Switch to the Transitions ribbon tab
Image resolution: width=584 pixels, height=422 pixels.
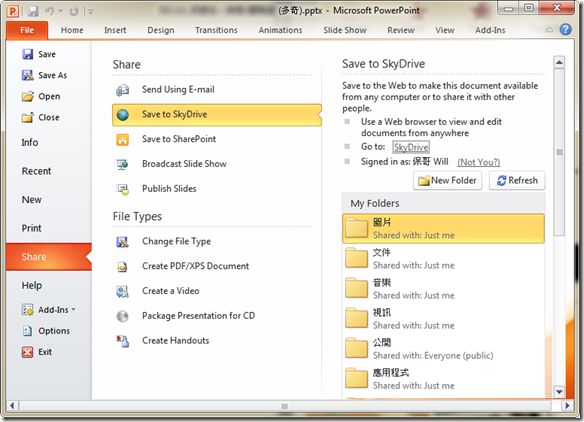216,30
